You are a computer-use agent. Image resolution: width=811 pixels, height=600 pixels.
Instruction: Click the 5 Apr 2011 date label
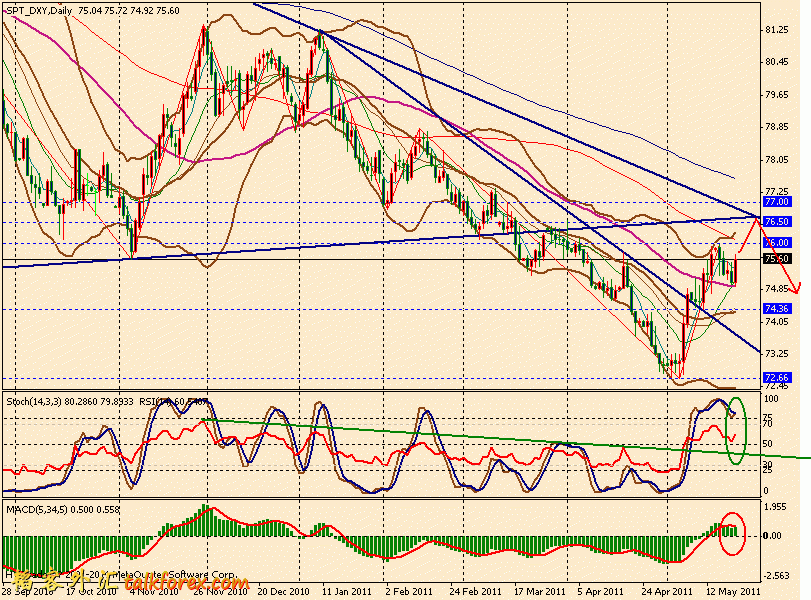pos(600,591)
